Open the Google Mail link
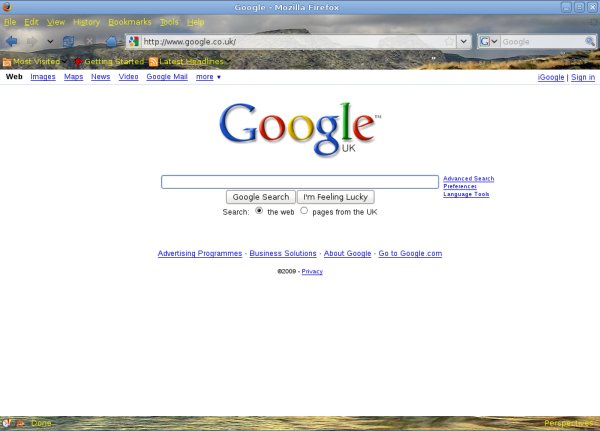Image resolution: width=600 pixels, height=431 pixels. click(x=167, y=77)
